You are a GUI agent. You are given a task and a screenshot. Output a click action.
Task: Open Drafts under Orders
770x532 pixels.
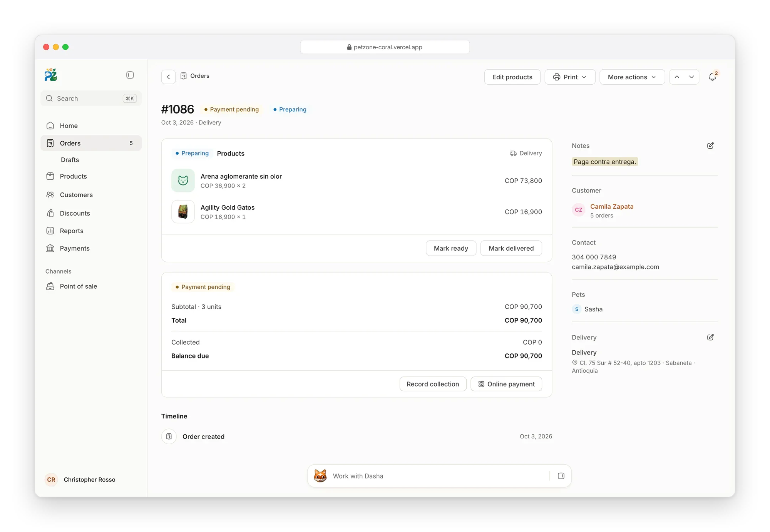(x=70, y=160)
